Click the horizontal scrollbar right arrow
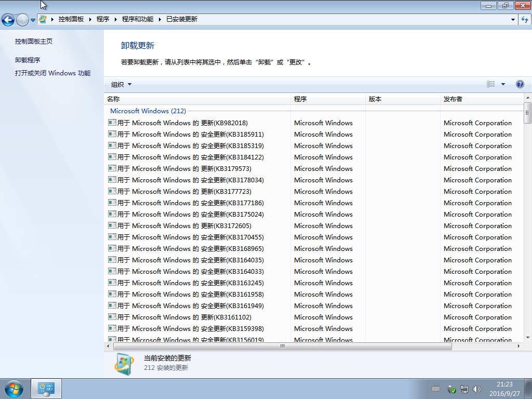532x399 pixels. (x=518, y=346)
